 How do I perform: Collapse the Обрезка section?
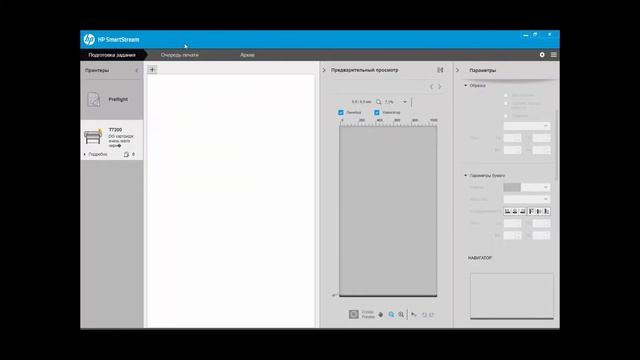tap(466, 86)
